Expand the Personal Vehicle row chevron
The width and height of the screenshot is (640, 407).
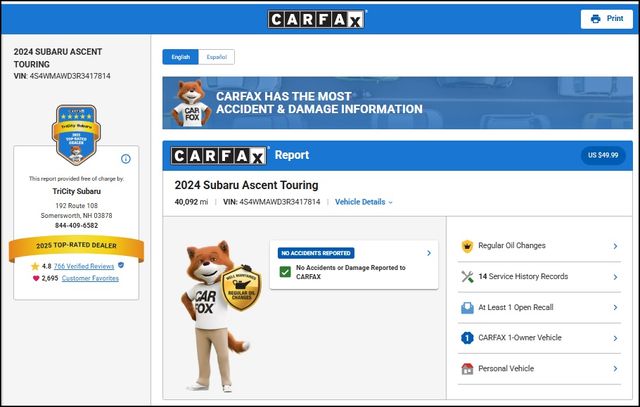(615, 369)
